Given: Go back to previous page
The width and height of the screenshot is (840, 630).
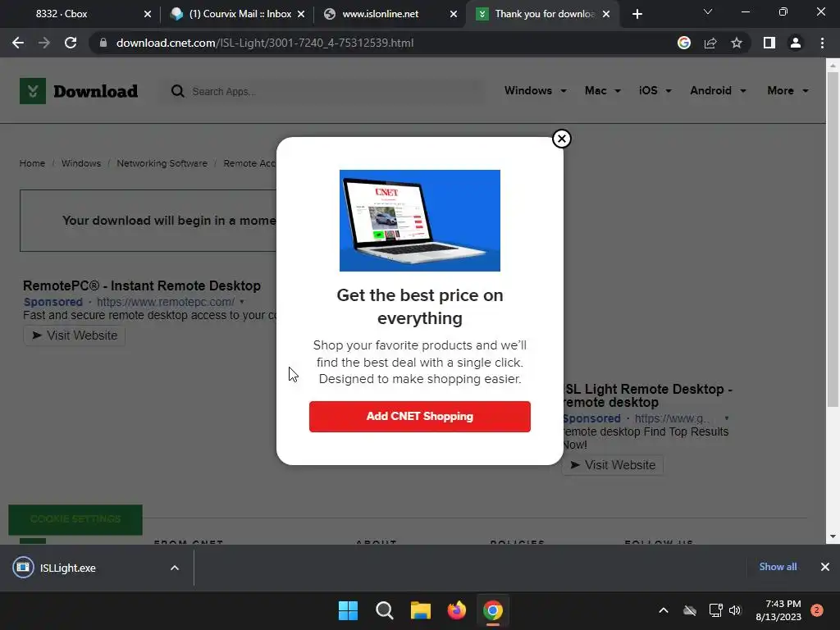Looking at the screenshot, I should click(18, 43).
